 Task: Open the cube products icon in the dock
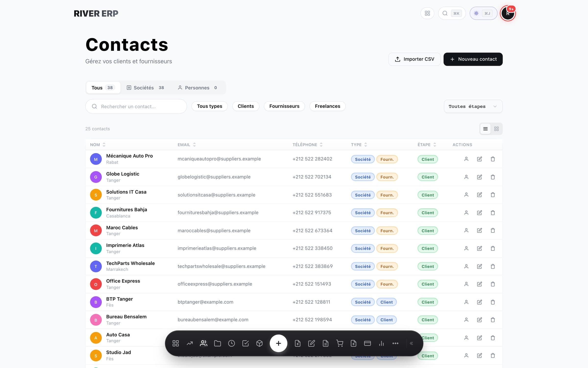click(259, 343)
